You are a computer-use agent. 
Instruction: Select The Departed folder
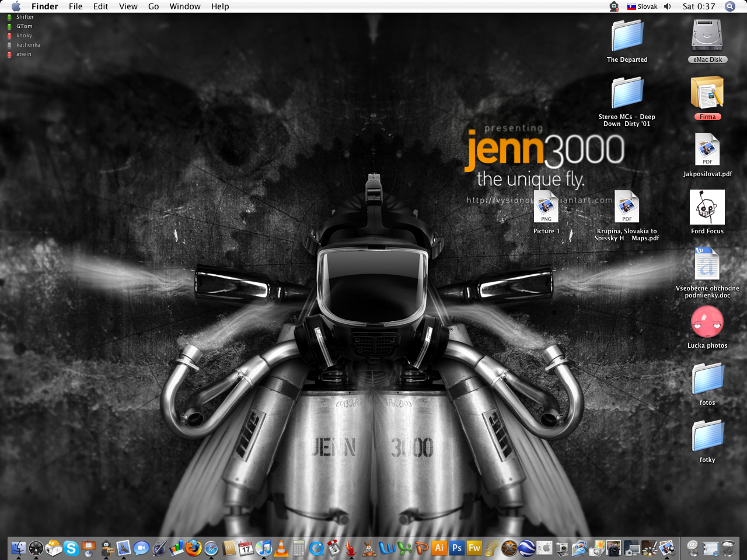click(x=627, y=36)
